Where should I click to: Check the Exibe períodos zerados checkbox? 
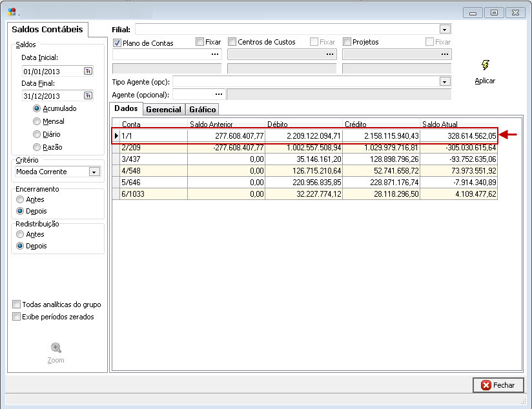[17, 317]
